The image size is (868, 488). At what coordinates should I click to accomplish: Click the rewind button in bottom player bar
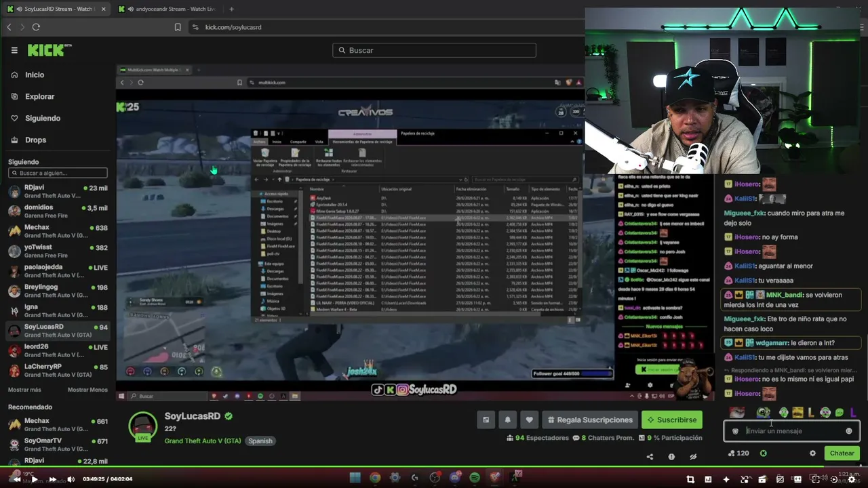pos(17,479)
